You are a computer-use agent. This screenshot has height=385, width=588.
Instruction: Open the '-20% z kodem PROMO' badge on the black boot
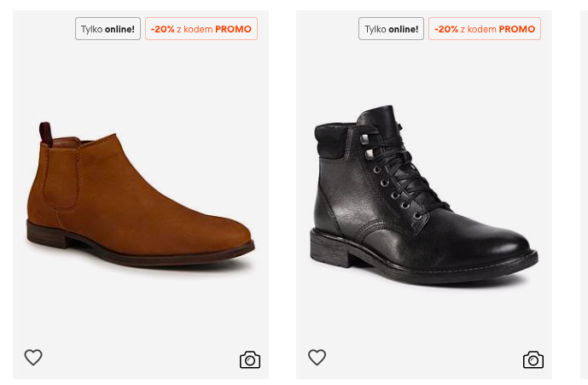pos(485,29)
